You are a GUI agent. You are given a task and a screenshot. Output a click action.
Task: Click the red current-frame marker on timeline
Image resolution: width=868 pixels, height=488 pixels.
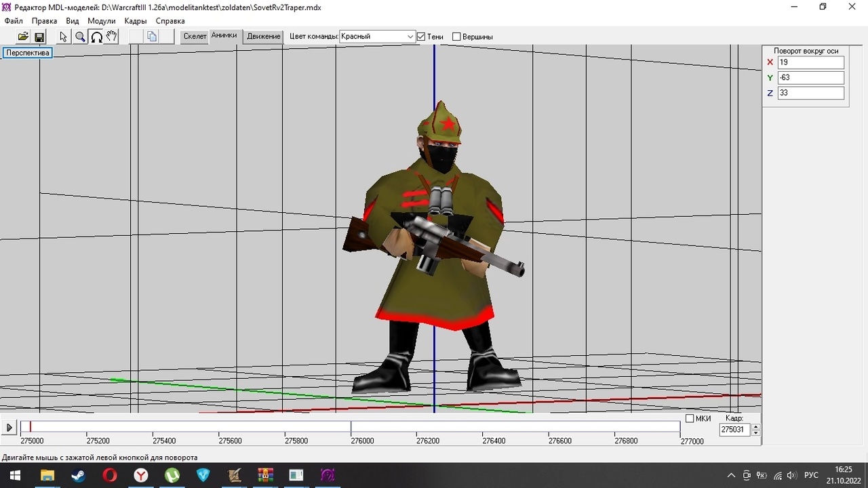point(30,427)
